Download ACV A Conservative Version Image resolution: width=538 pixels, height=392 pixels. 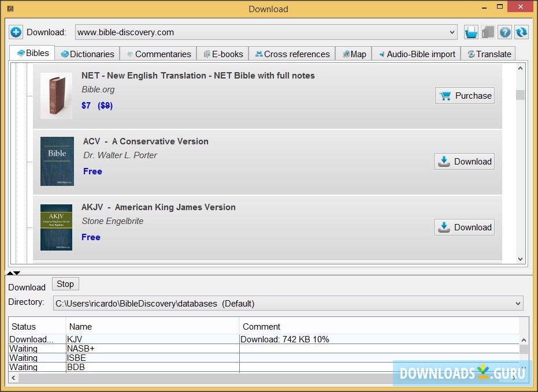click(x=464, y=162)
